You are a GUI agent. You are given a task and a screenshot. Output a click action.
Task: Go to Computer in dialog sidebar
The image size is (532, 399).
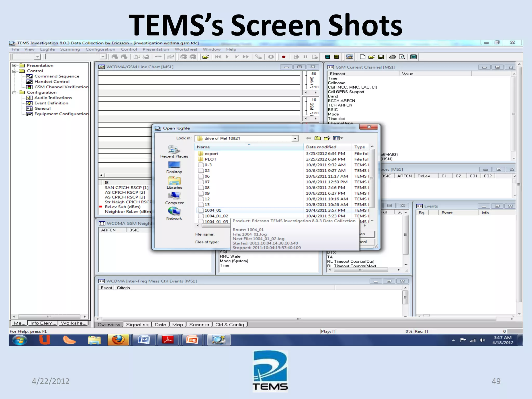[174, 198]
